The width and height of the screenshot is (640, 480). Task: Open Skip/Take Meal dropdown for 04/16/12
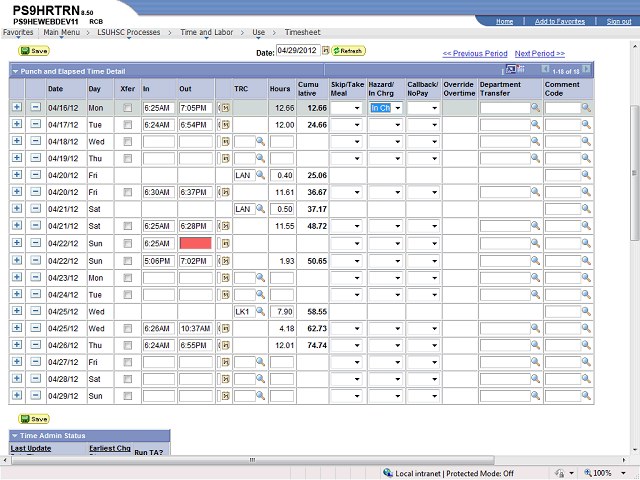[346, 108]
